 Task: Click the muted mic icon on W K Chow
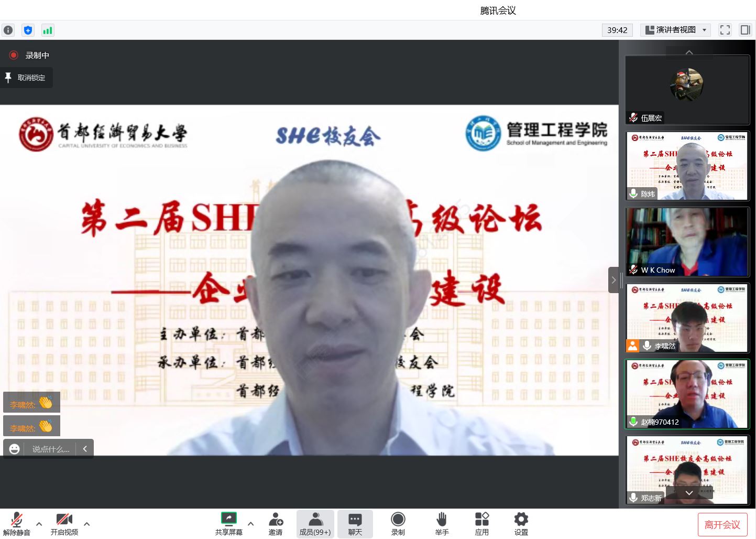tap(633, 269)
